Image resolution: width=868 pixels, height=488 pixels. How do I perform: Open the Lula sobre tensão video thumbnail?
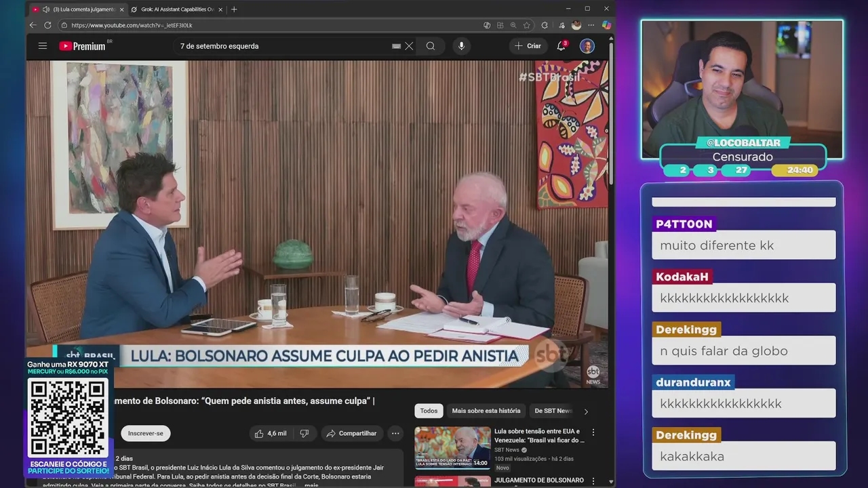click(x=452, y=447)
